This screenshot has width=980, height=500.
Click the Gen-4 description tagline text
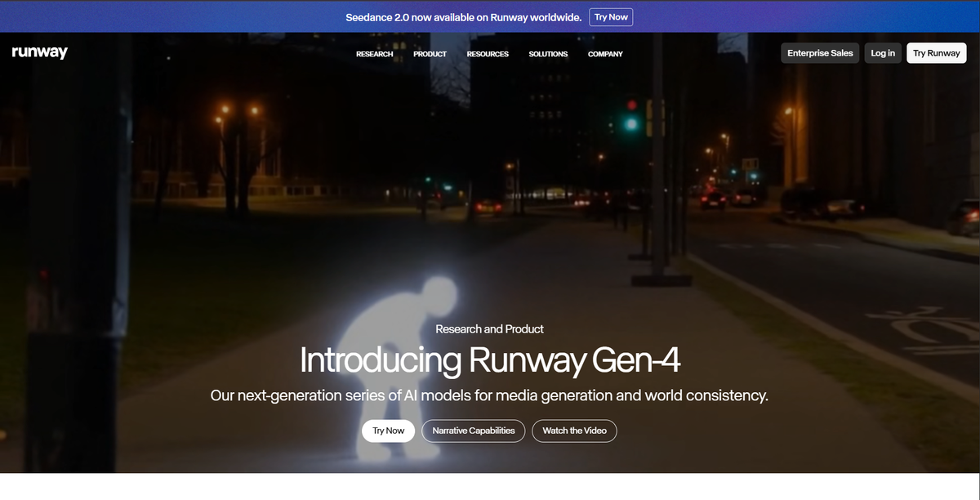coord(490,395)
